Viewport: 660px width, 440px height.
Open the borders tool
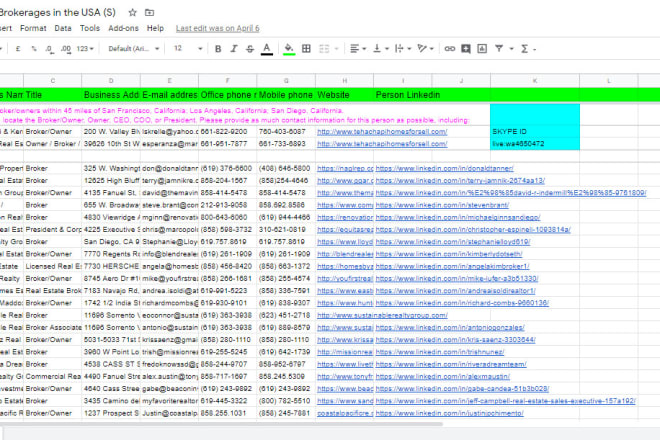click(x=306, y=49)
